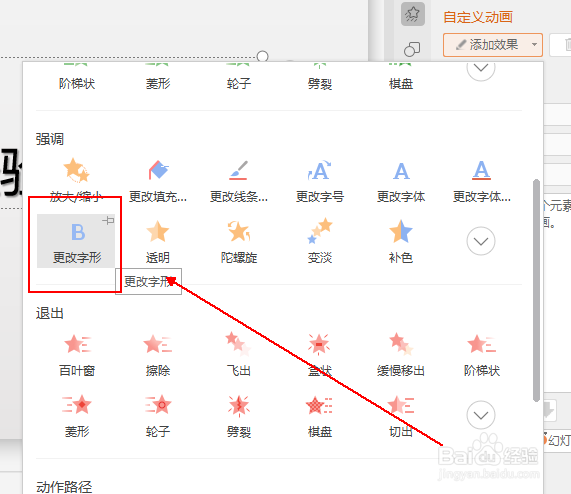This screenshot has width=571, height=494.
Task: Pin the 更改字形 effect
Action: [108, 220]
